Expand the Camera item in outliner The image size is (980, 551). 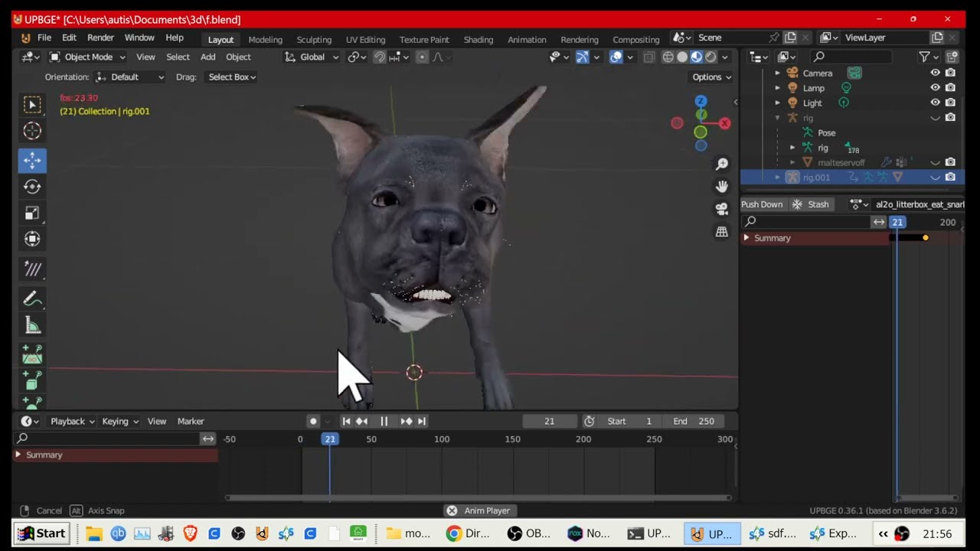click(777, 73)
